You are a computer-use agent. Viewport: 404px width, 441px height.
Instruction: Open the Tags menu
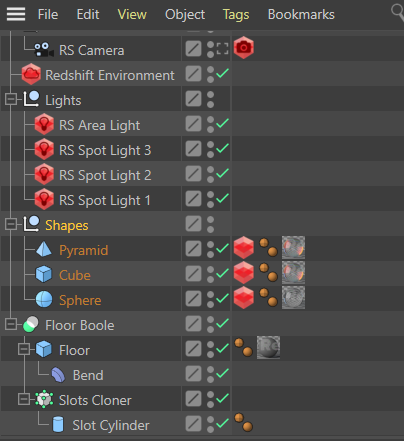coord(236,14)
